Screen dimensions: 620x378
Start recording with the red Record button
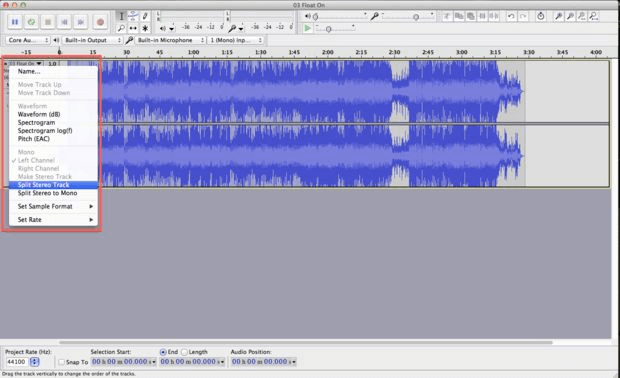100,22
